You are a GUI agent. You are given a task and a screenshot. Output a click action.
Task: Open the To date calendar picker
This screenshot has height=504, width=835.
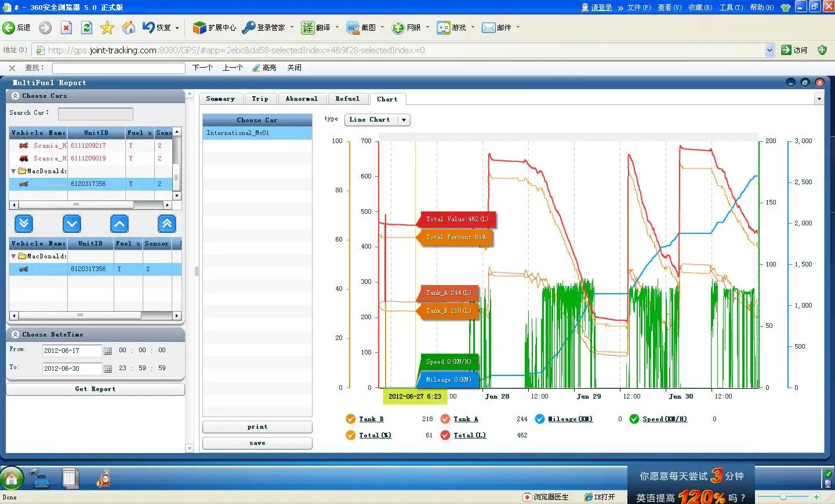click(108, 369)
